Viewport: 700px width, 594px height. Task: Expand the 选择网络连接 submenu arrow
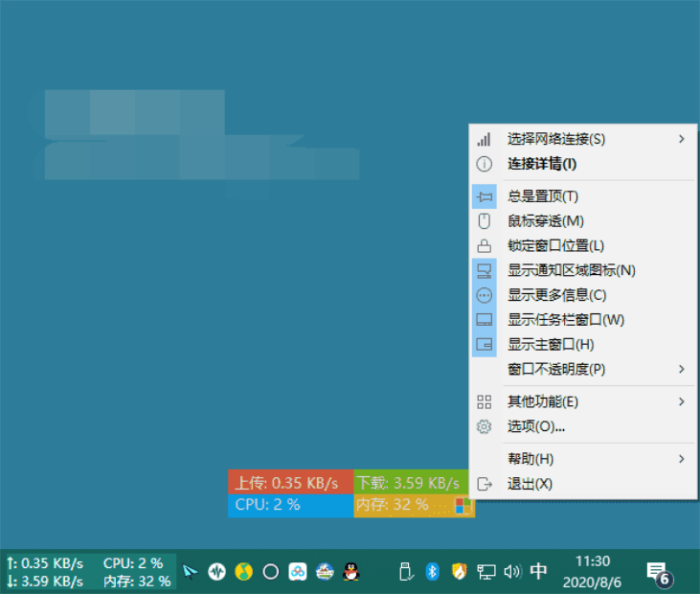681,139
